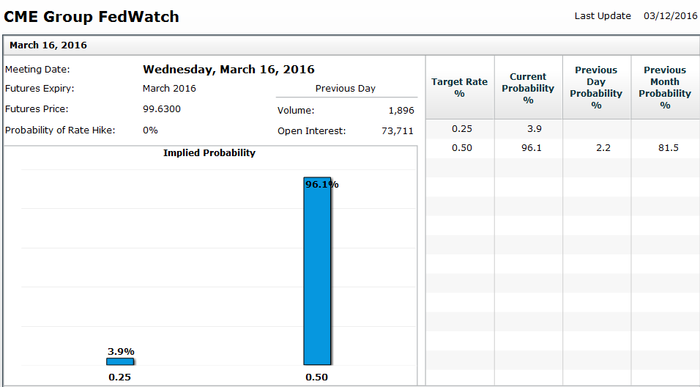Click the Volume value 1,896
The width and height of the screenshot is (700, 387).
point(401,110)
